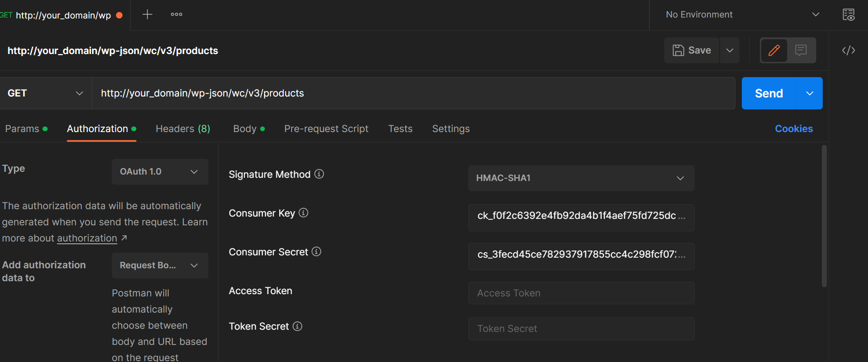Follow the authorization learn more link

point(87,238)
